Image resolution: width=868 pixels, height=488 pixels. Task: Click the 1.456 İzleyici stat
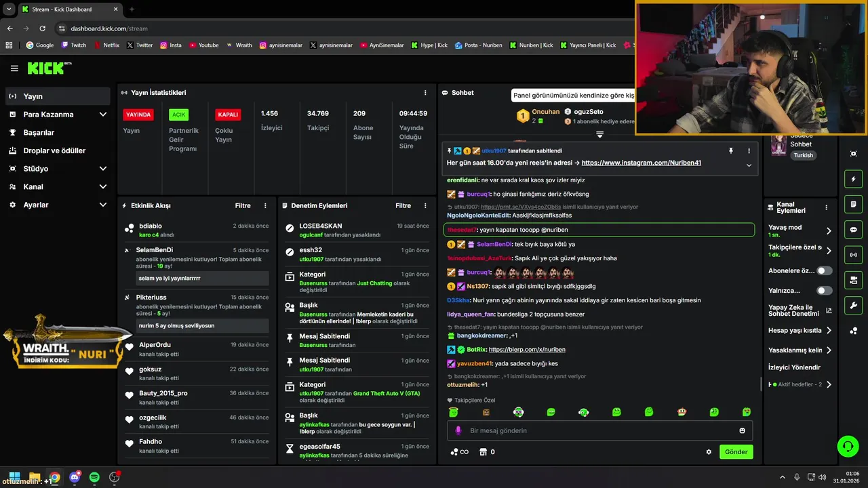[x=271, y=120]
